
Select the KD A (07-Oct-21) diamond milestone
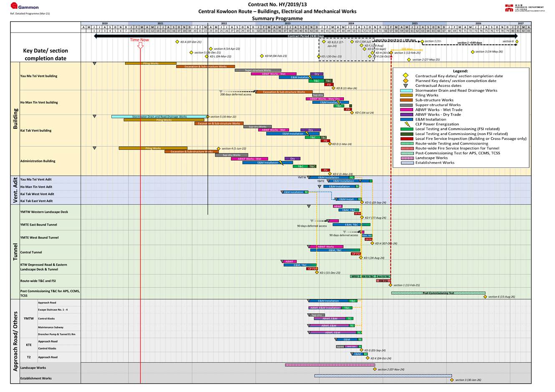pos(177,42)
